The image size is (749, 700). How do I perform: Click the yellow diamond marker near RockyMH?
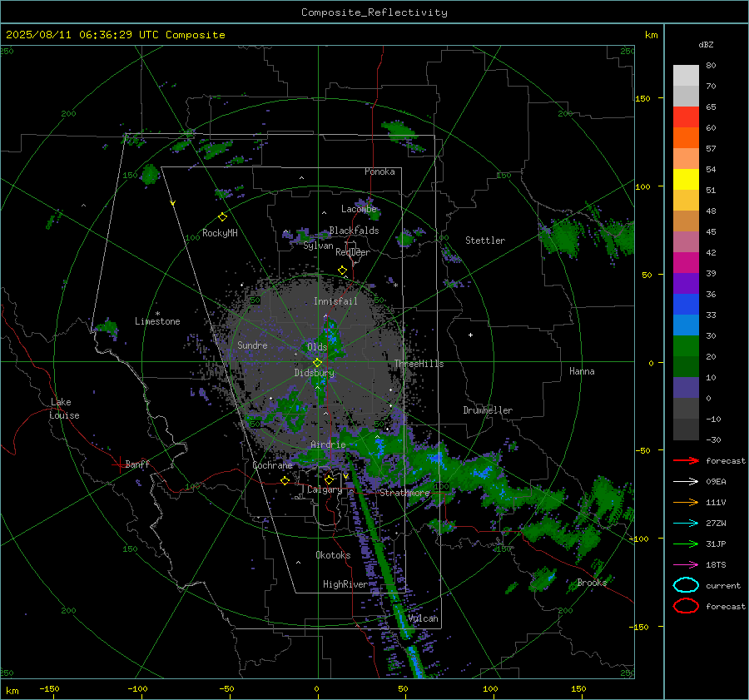click(x=222, y=217)
